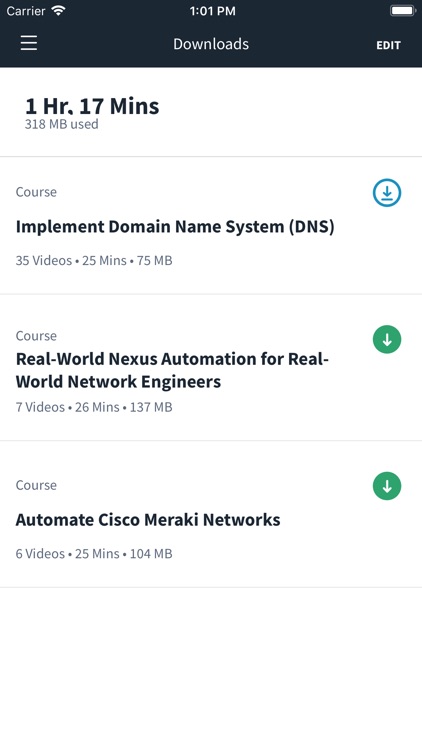Tap the EDIT button
The image size is (422, 750).
point(388,45)
